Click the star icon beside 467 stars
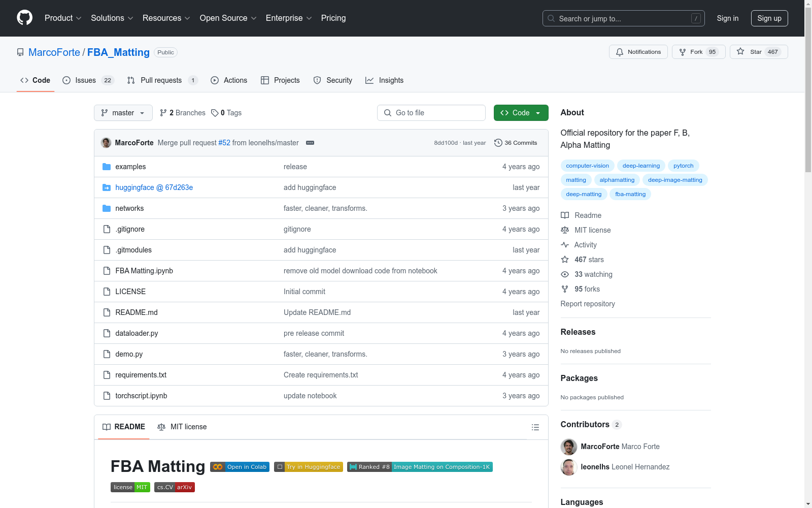Screen dimensions: 812x508 (565, 260)
